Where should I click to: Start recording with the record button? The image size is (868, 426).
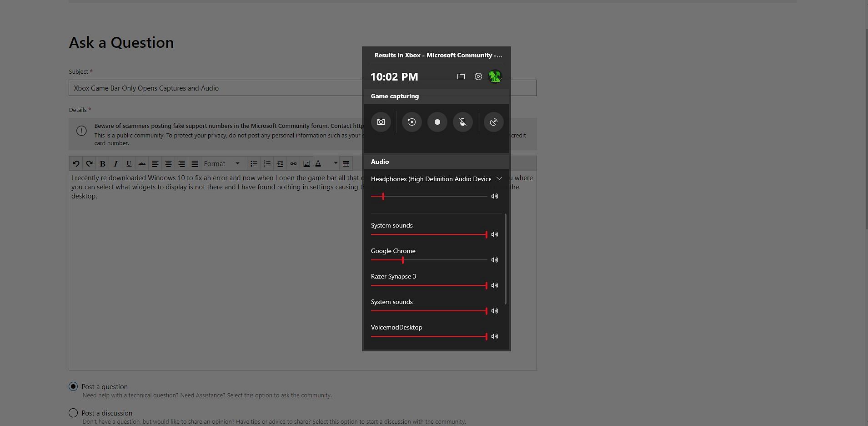pos(437,122)
